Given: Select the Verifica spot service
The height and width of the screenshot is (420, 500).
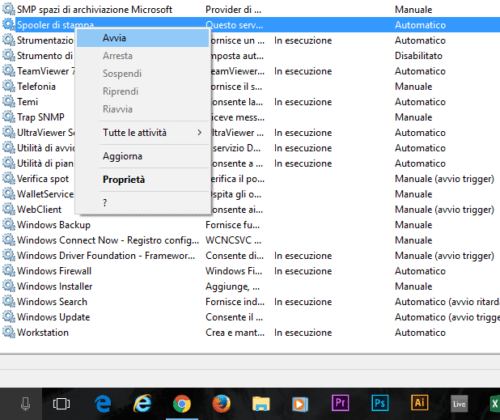Looking at the screenshot, I should [x=43, y=179].
